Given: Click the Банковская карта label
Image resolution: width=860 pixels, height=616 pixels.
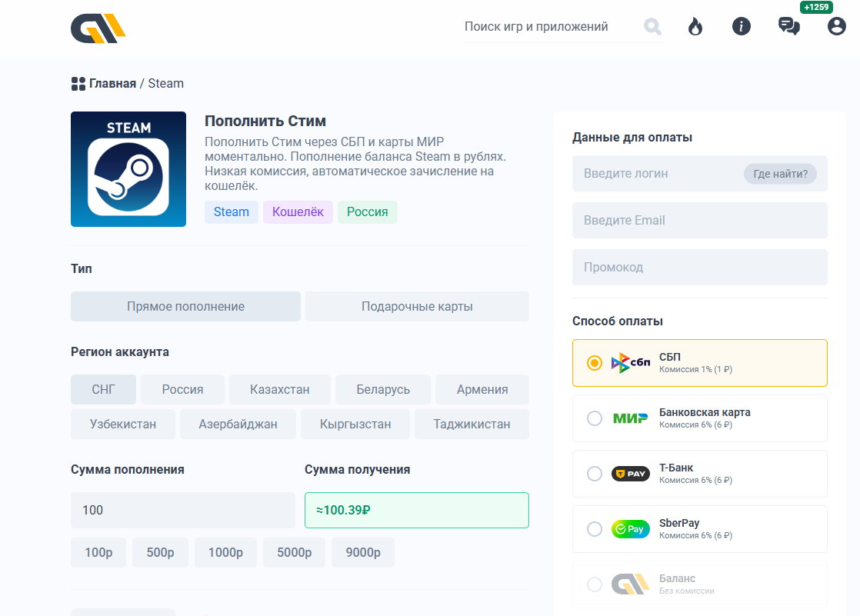Looking at the screenshot, I should (705, 412).
